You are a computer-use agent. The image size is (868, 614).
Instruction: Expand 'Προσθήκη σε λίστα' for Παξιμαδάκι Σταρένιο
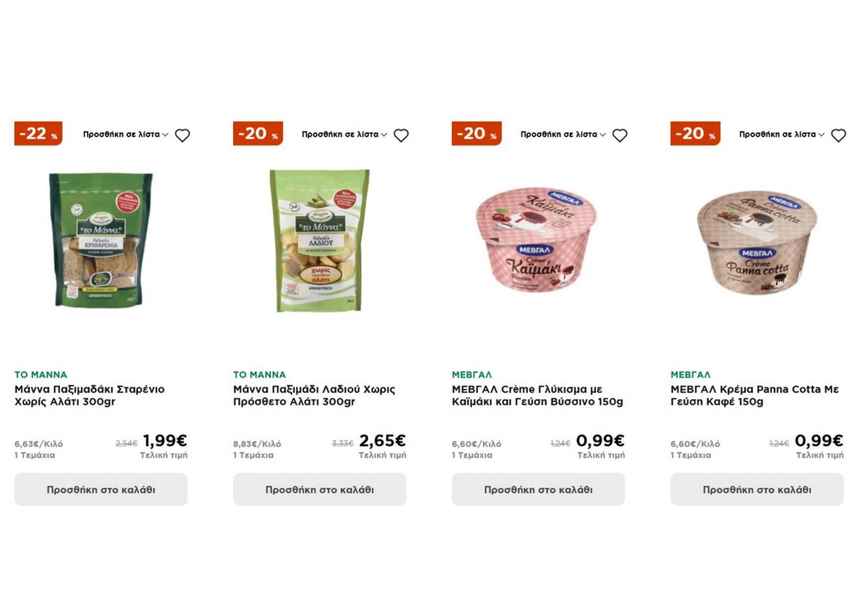tap(125, 134)
